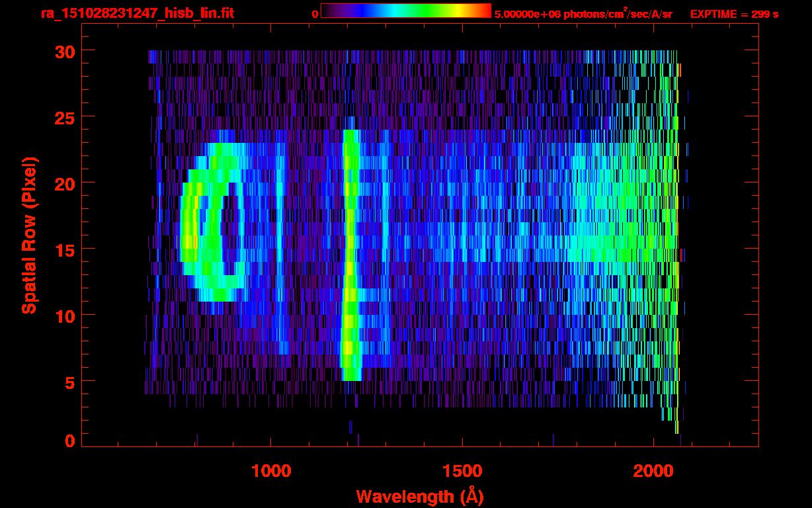Click the x-axis tick label 1500
This screenshot has width=812, height=508.
[x=462, y=470]
